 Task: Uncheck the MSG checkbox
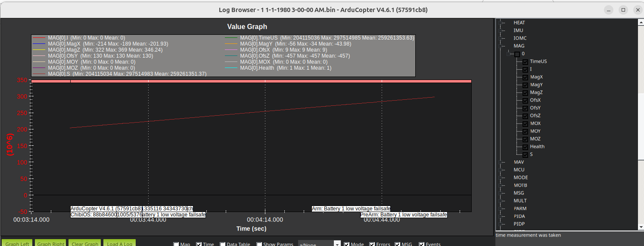(398, 244)
